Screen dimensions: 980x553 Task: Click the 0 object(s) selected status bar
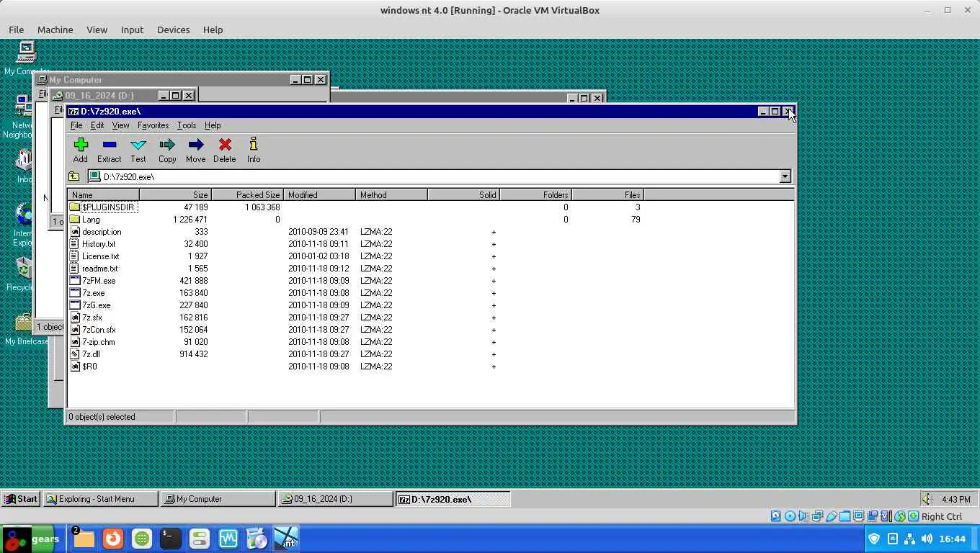(120, 417)
